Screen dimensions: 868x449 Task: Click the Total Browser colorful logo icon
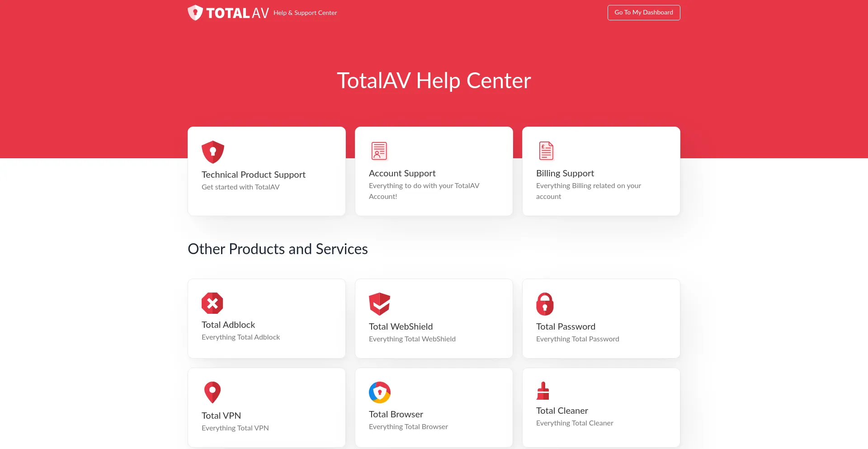380,392
